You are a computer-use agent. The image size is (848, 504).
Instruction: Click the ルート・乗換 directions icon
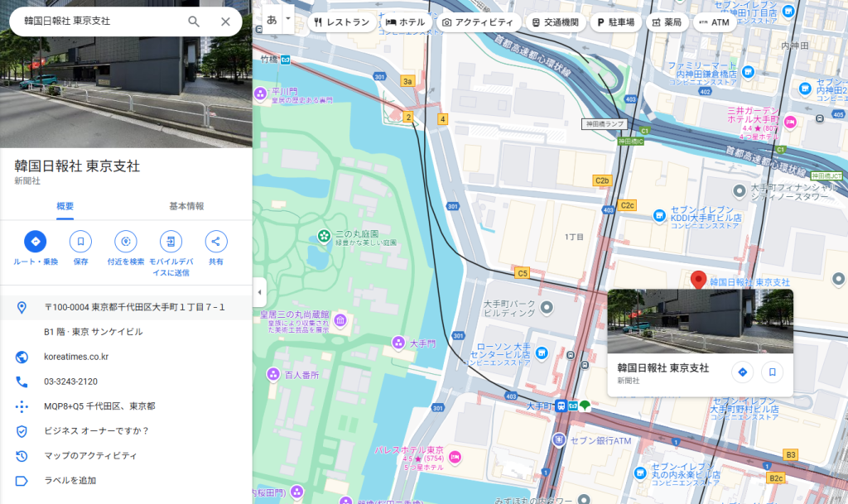tap(36, 242)
